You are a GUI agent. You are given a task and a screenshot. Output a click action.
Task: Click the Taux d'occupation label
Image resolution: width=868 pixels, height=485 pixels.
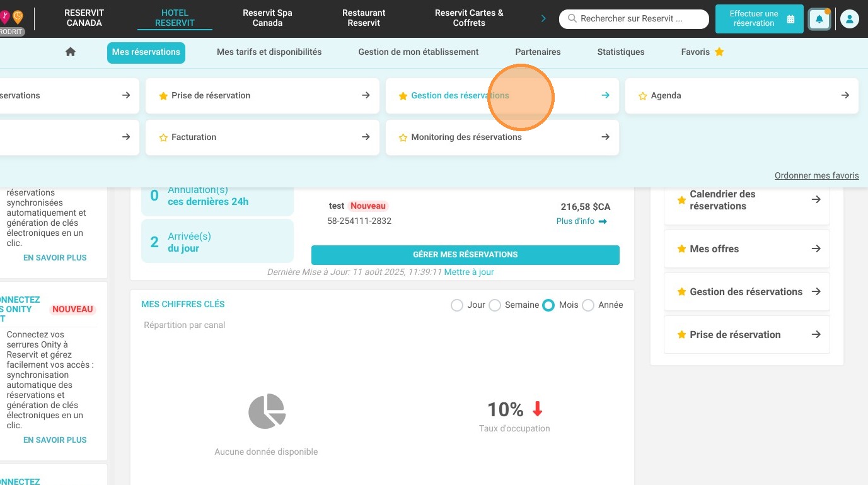point(514,429)
